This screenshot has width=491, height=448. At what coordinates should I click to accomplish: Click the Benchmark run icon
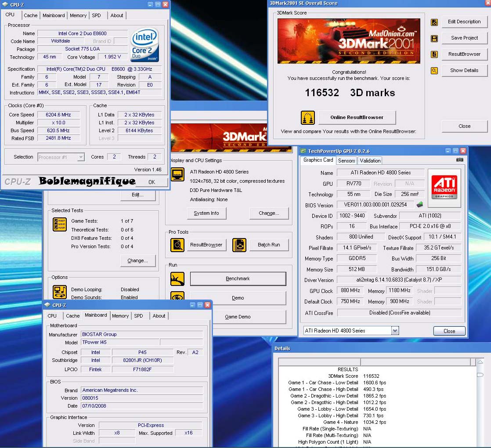pyautogui.click(x=177, y=279)
